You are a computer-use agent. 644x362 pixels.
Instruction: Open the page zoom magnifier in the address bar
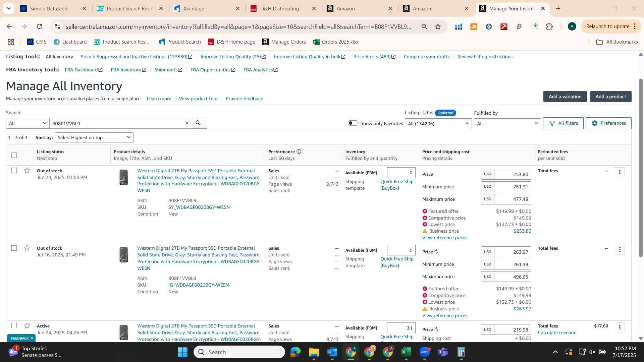[424, 26]
